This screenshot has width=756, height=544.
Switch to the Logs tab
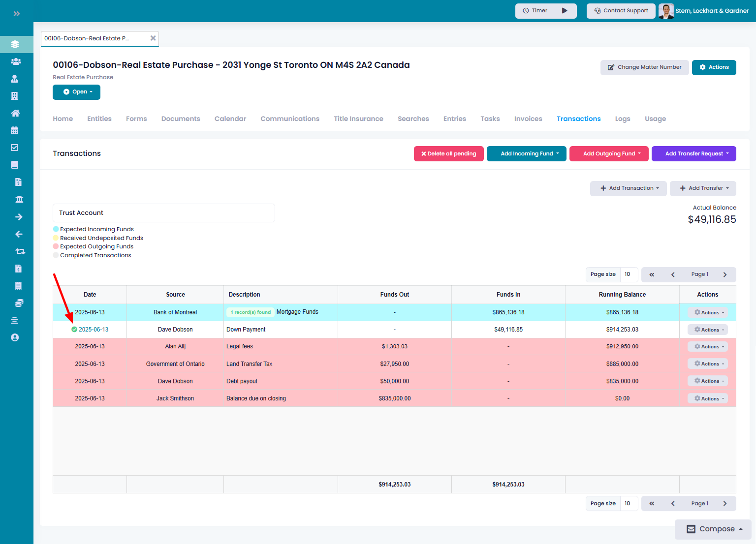point(623,119)
